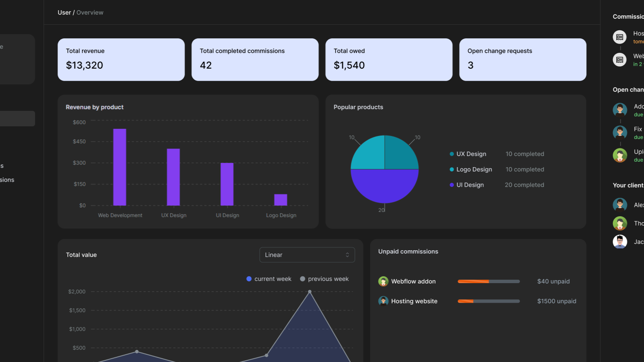Viewport: 644px width, 362px height.
Task: Select Alex's avatar in Your clients list
Action: click(620, 205)
